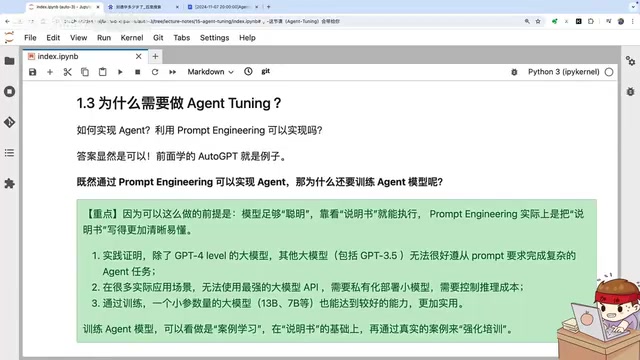Open a new launcher tab with plus

tap(155, 56)
